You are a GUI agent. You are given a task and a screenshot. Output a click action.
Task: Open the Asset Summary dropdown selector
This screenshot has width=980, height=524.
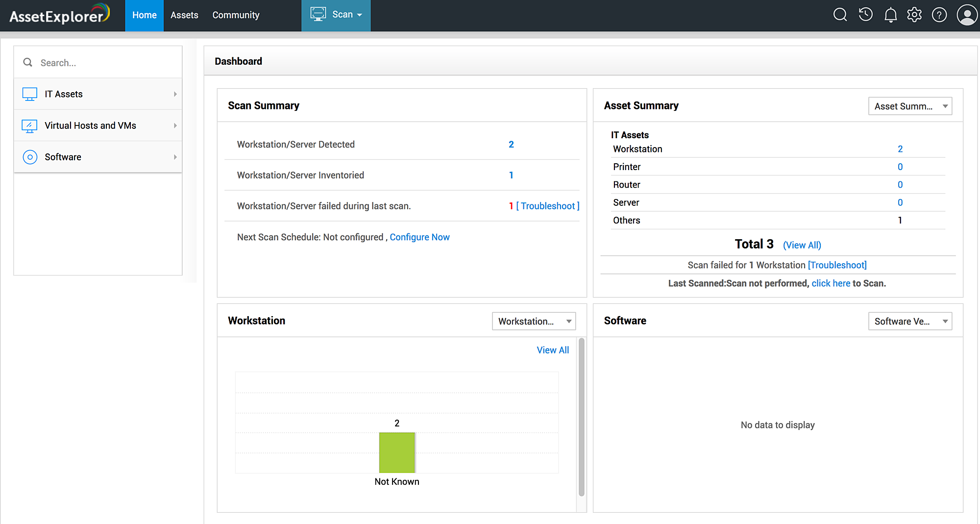tap(910, 106)
